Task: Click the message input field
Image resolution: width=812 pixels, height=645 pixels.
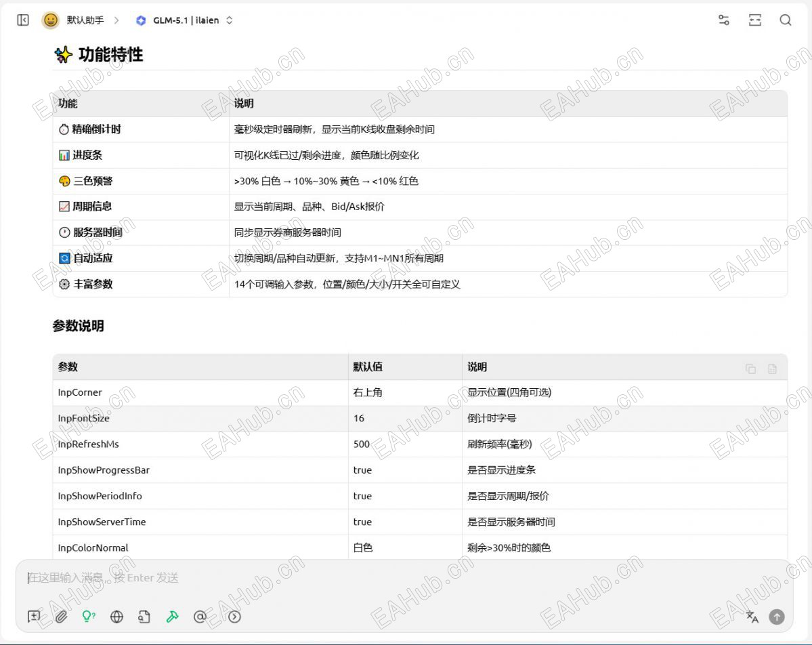Action: (404, 578)
